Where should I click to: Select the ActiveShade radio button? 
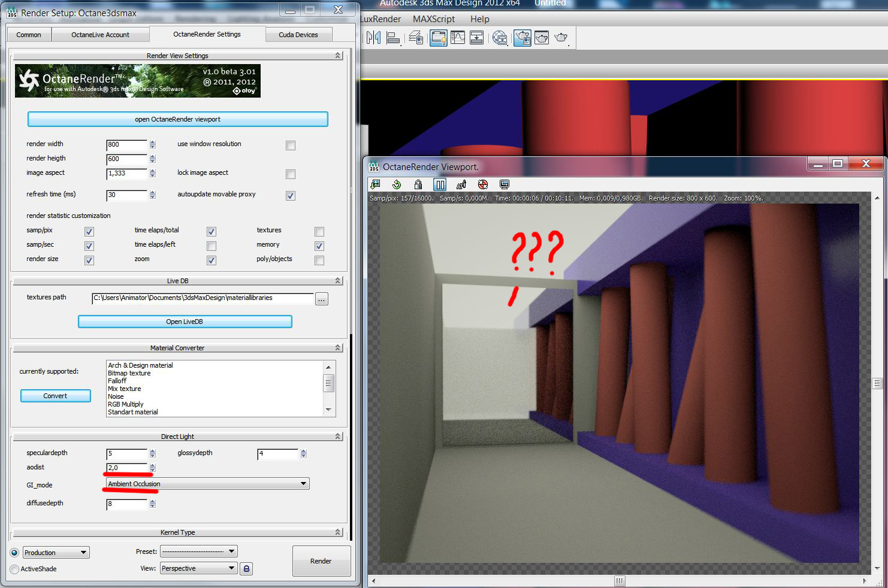point(14,569)
